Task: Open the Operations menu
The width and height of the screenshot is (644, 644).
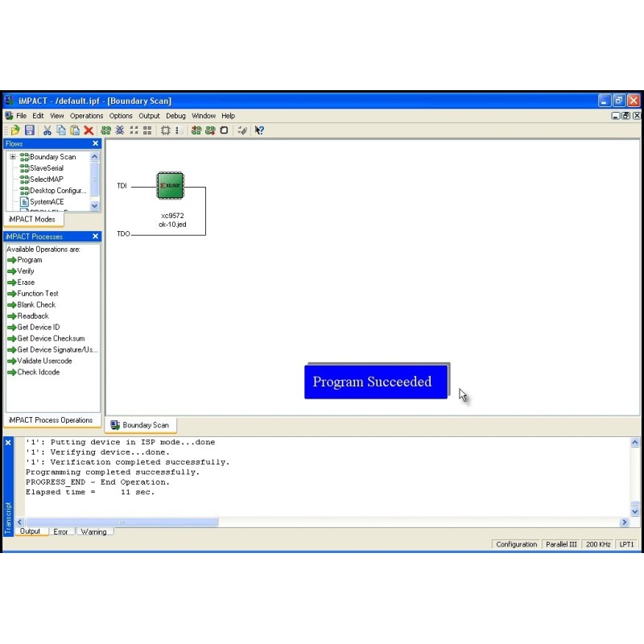Action: [87, 116]
